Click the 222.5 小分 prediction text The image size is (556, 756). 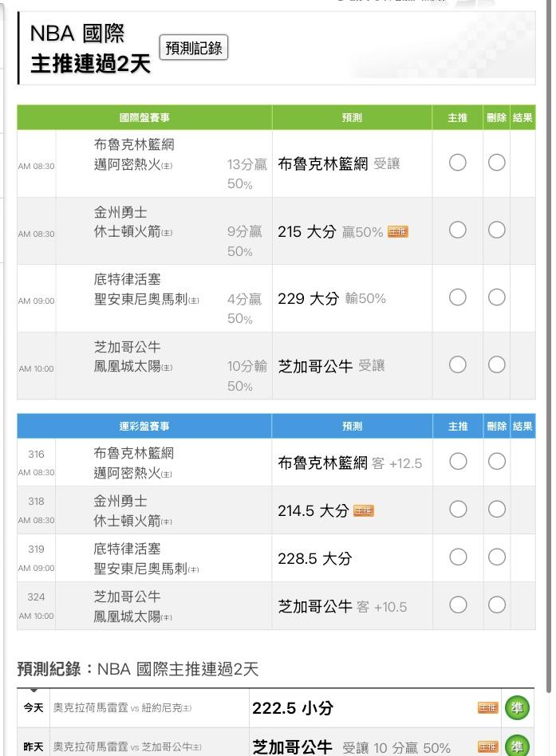[293, 708]
